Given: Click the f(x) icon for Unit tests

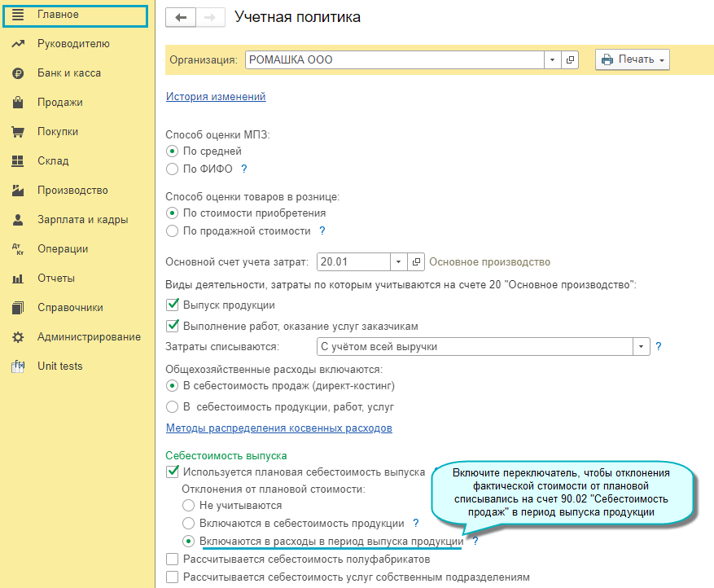Looking at the screenshot, I should 18,366.
